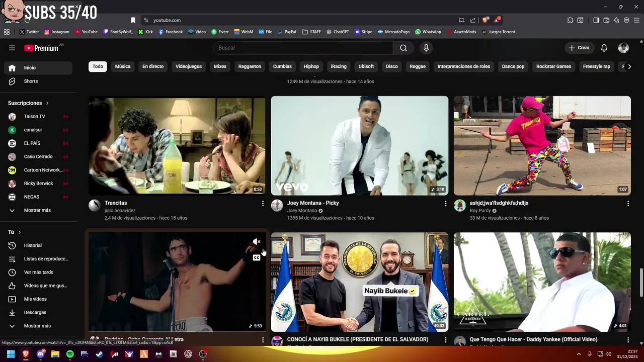Open the PayPal bookmark
This screenshot has width=644, height=362.
[287, 32]
